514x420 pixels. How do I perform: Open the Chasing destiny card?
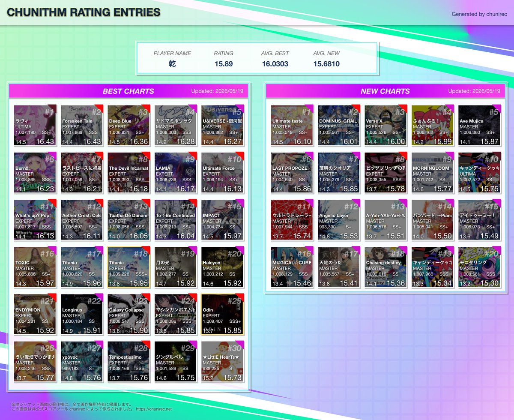pos(386,267)
